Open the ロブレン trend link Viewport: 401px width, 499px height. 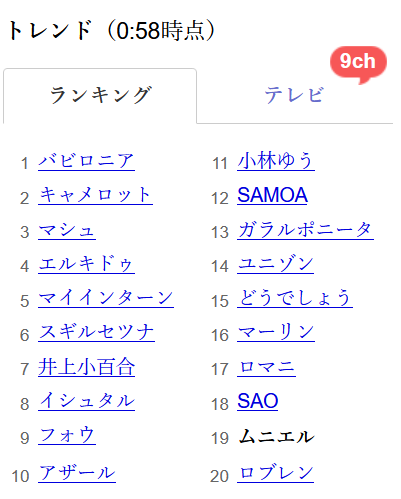tap(276, 473)
